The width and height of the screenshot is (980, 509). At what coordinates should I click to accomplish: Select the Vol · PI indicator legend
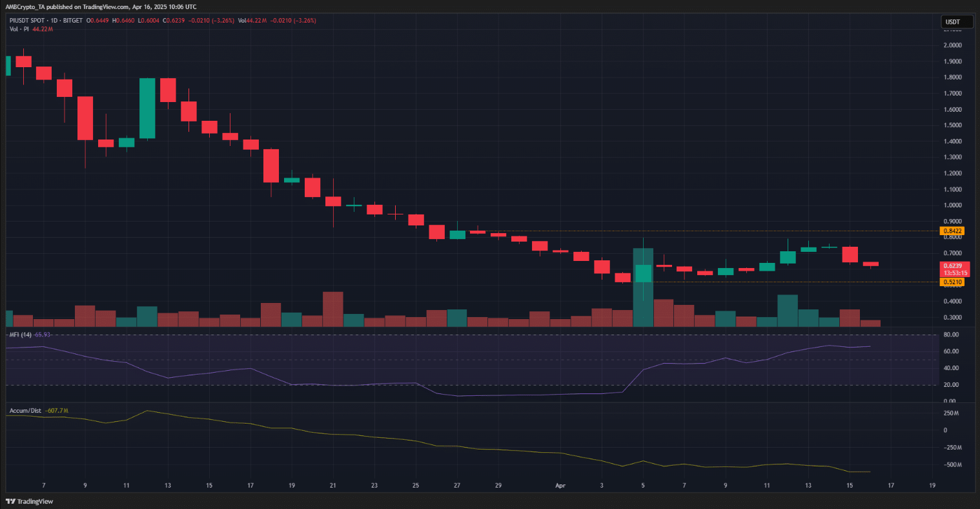coord(18,29)
